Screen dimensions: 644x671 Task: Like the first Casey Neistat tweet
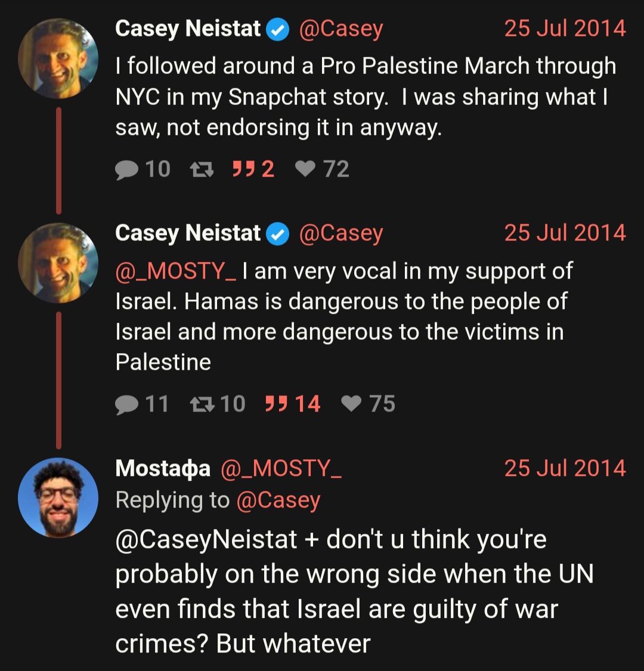322,169
